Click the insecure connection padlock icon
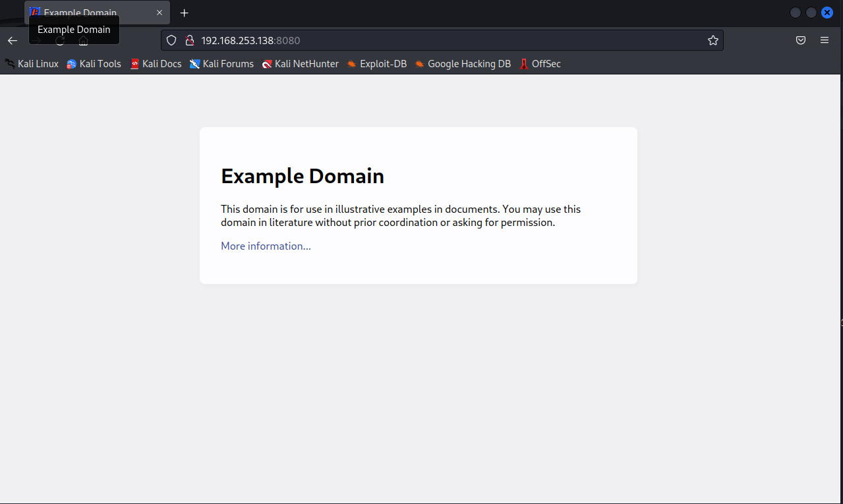843x504 pixels. (x=189, y=40)
